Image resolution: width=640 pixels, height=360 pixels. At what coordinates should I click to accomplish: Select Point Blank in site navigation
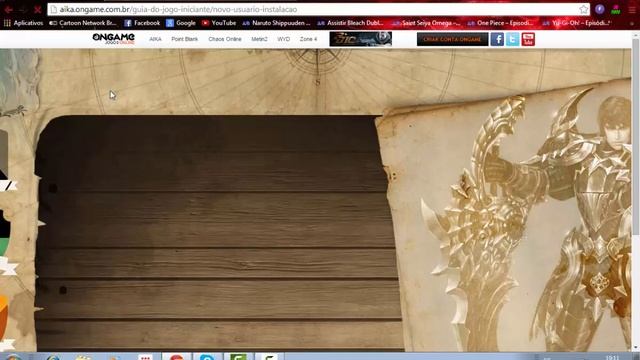[x=184, y=39]
